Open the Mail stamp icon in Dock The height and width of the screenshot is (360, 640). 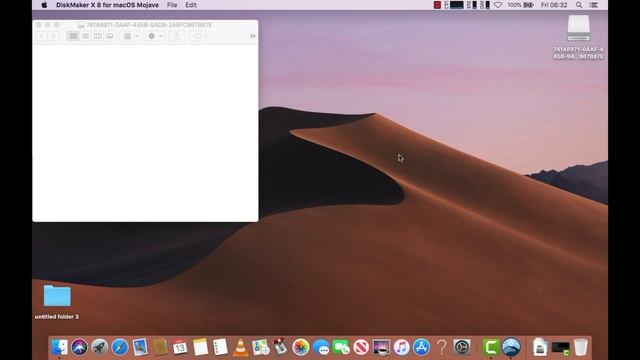point(140,347)
